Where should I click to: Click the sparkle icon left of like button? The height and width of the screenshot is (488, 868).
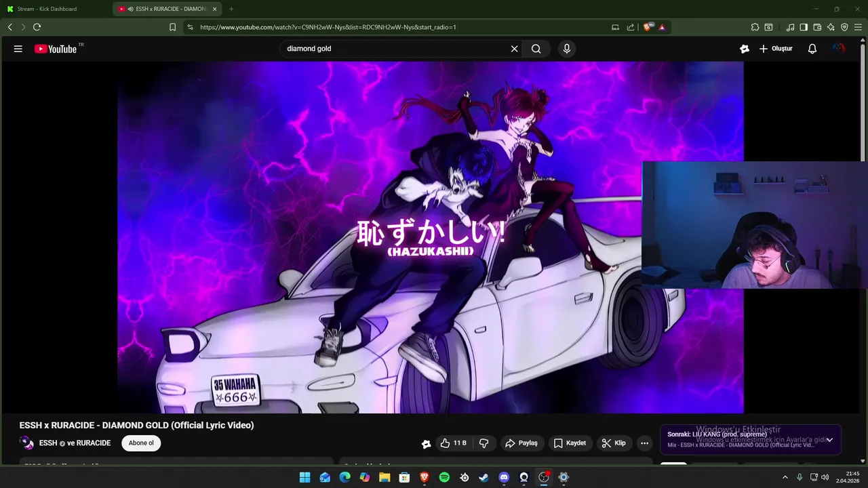(x=426, y=444)
